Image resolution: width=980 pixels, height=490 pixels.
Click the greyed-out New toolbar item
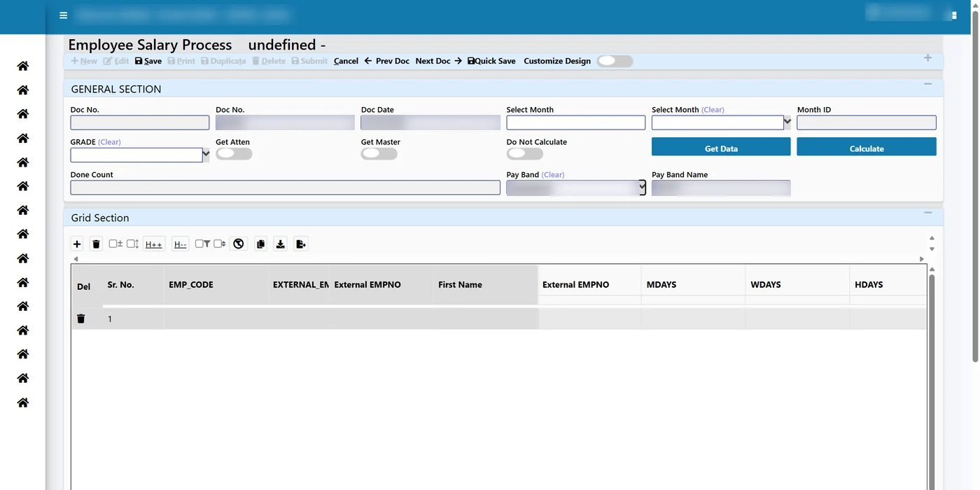(x=84, y=61)
